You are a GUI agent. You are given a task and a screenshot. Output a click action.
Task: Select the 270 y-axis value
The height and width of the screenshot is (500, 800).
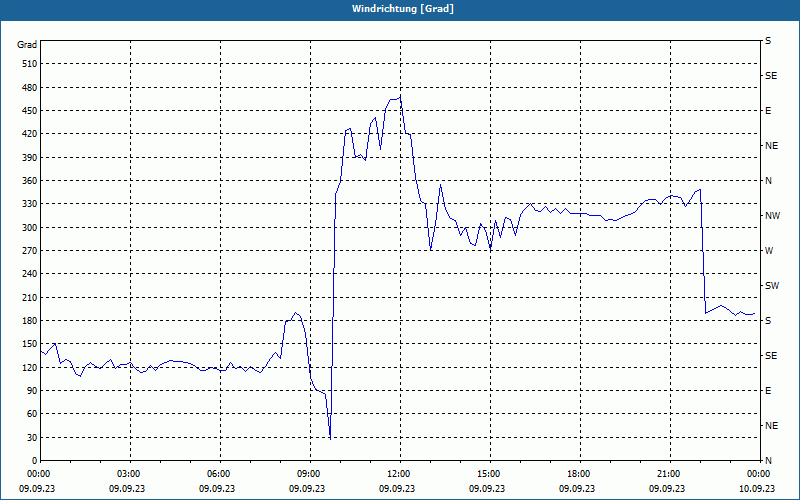[30, 251]
